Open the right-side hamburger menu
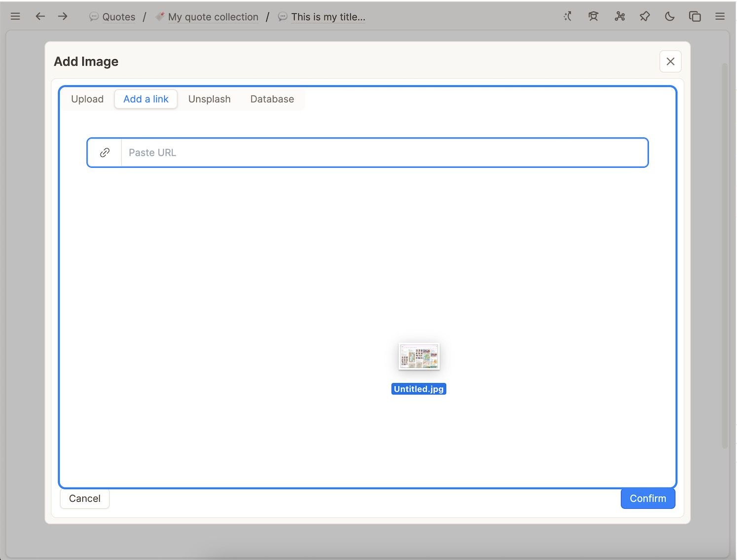The height and width of the screenshot is (560, 737). tap(720, 16)
